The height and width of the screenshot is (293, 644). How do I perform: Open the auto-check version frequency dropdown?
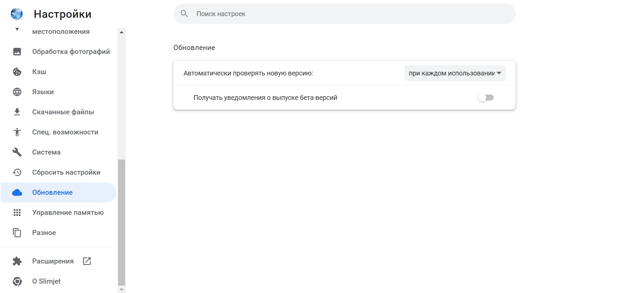coord(455,73)
